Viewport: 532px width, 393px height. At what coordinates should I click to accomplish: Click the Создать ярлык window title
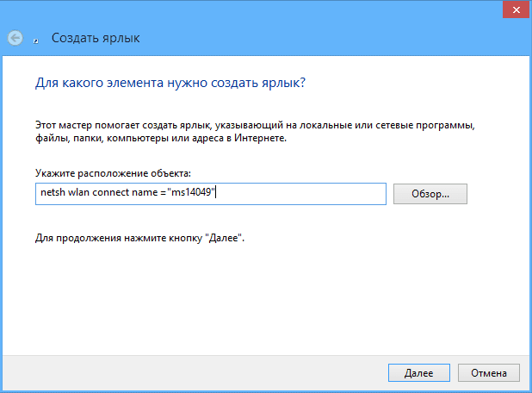(x=96, y=38)
